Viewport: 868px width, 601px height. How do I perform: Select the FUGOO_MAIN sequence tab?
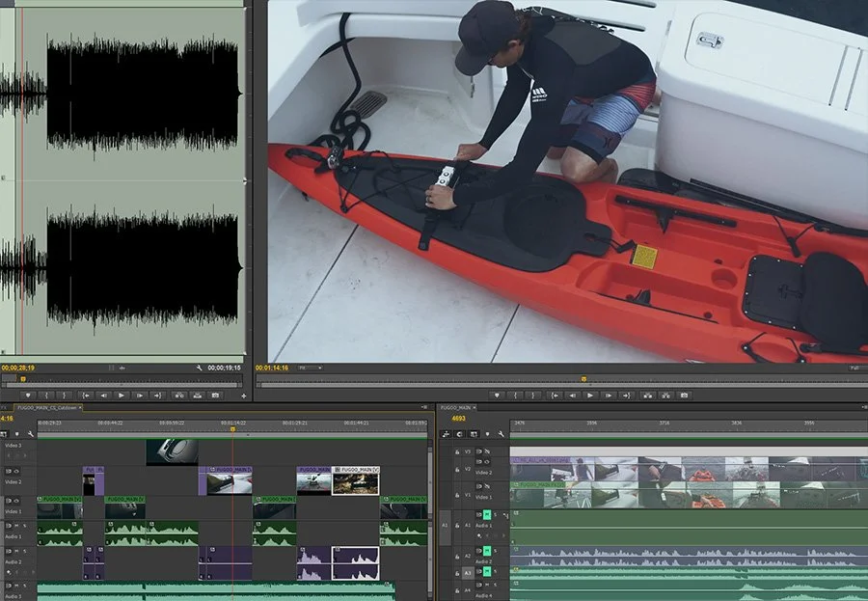[455, 408]
